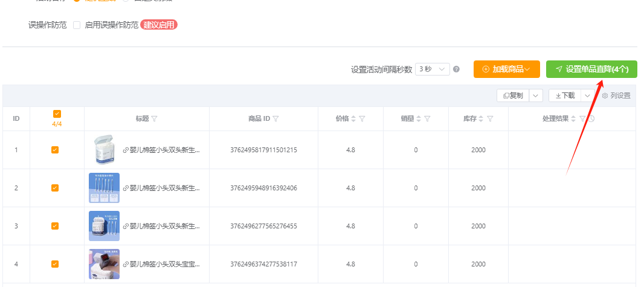
Task: Open 列设置 column settings
Action: 616,95
